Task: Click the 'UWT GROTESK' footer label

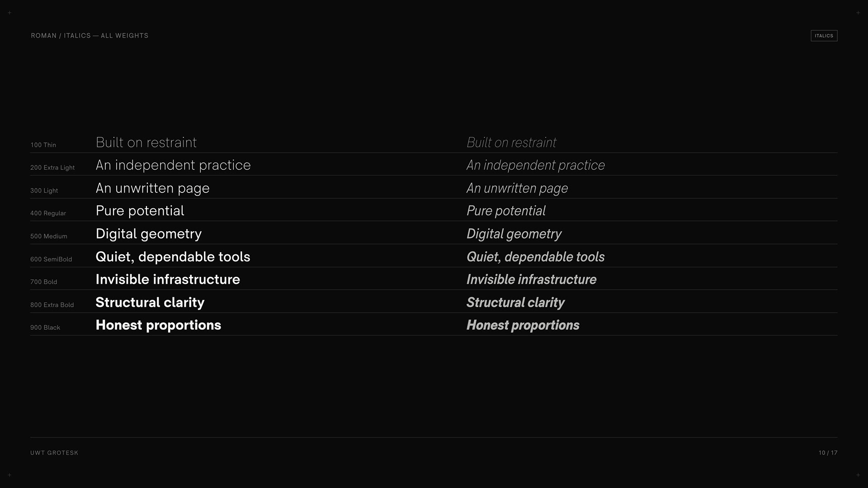Action: tap(54, 453)
